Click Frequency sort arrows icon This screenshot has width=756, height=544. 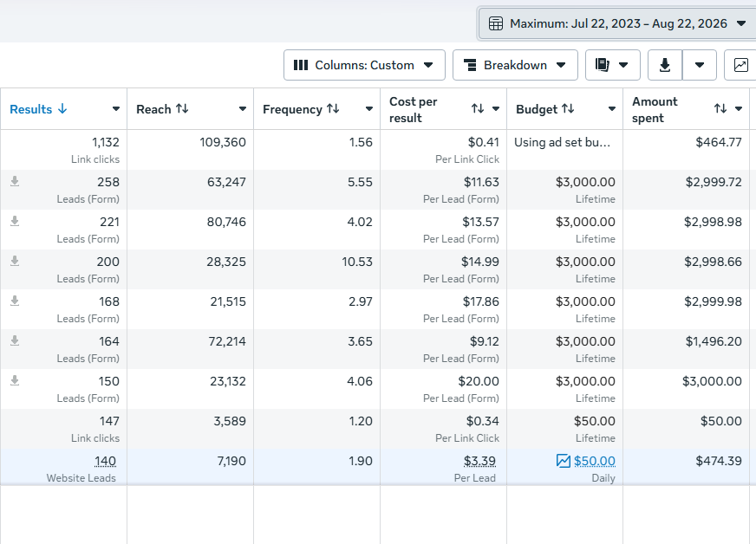click(x=333, y=109)
